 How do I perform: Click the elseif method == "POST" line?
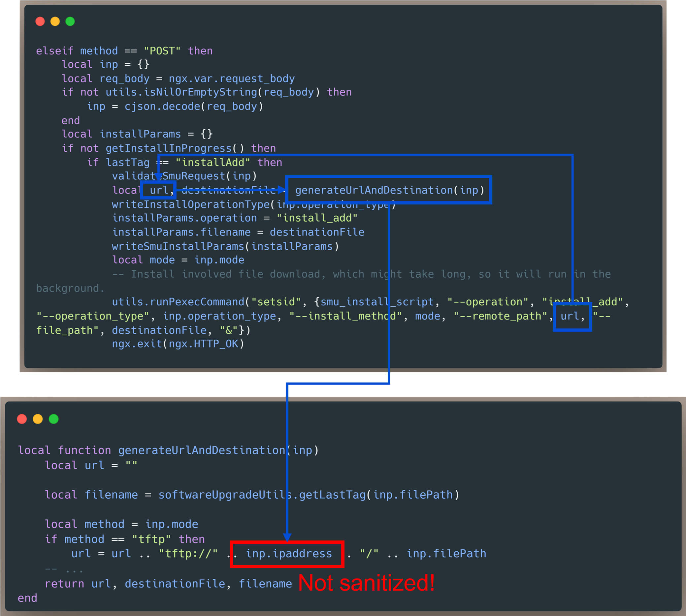point(124,51)
